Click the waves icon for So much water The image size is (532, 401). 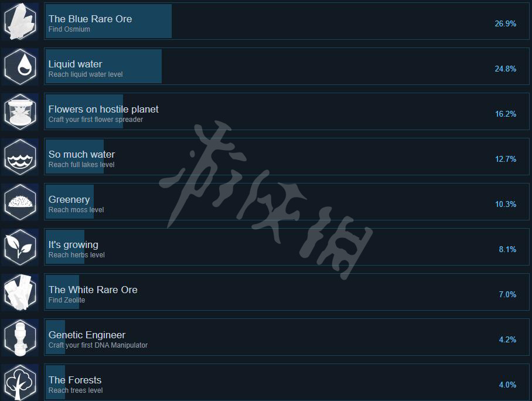click(20, 157)
